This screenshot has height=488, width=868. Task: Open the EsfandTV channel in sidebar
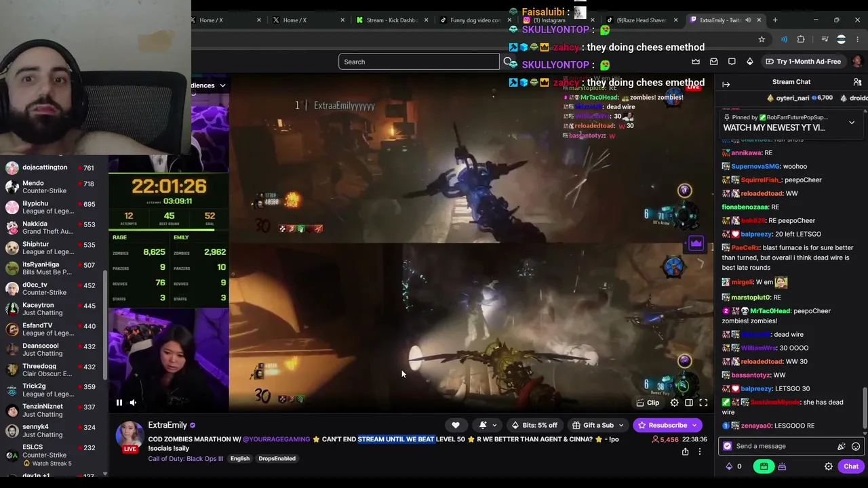click(x=53, y=329)
